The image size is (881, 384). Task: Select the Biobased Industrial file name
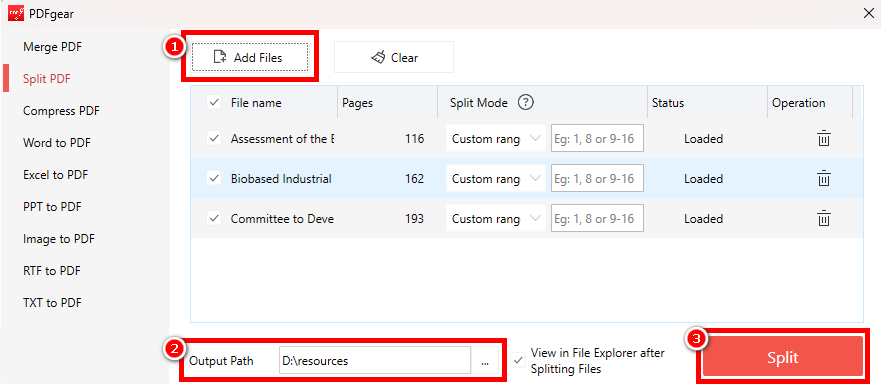[281, 178]
